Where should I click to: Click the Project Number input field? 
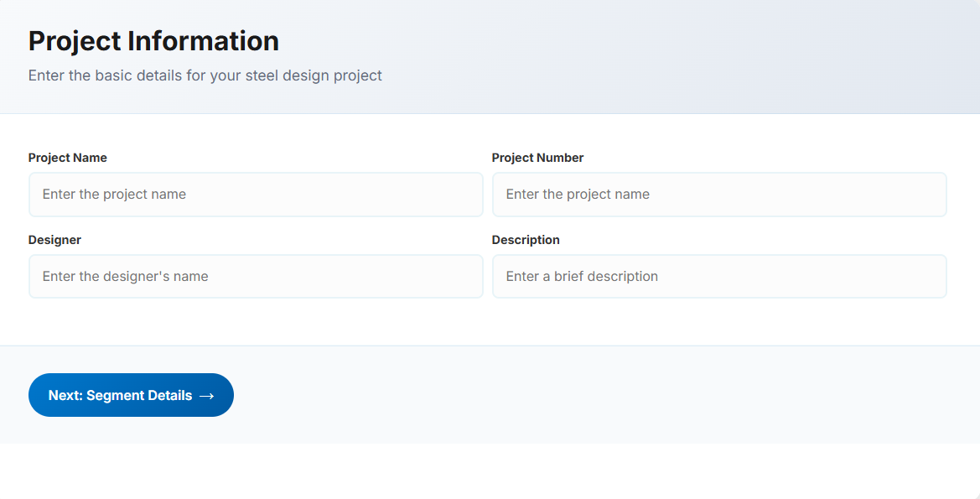click(x=719, y=194)
